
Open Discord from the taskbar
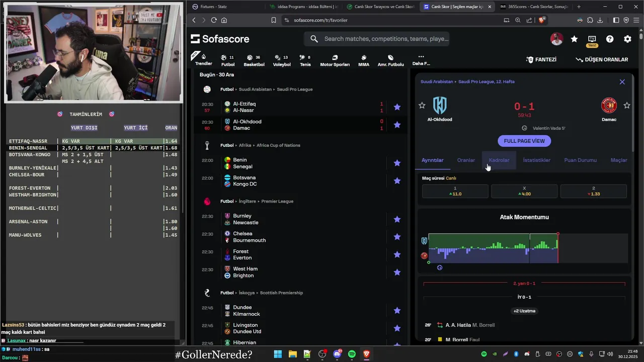coord(337,354)
